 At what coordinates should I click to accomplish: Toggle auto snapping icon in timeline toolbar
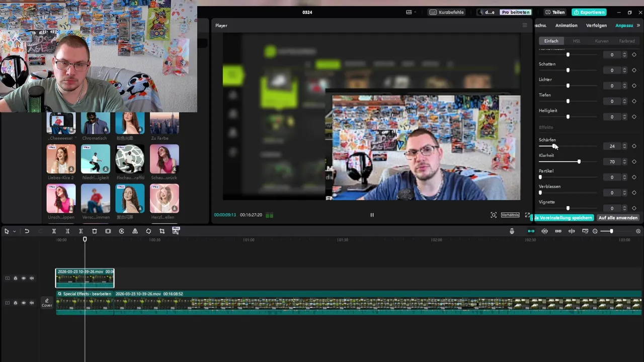[x=544, y=231]
